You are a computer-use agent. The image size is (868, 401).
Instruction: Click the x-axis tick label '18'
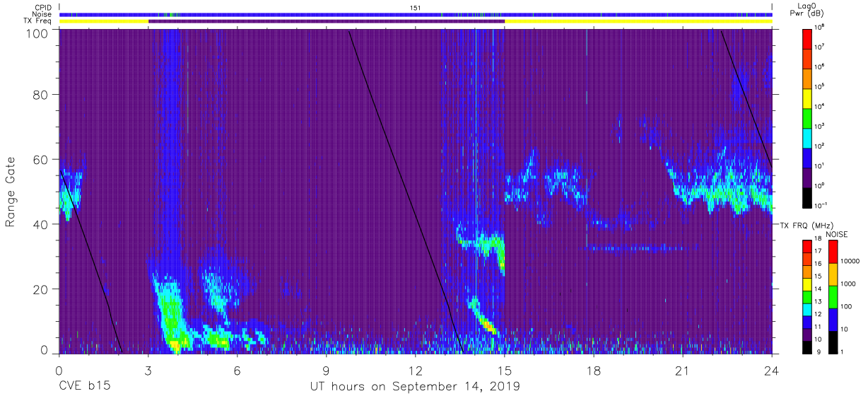[594, 370]
